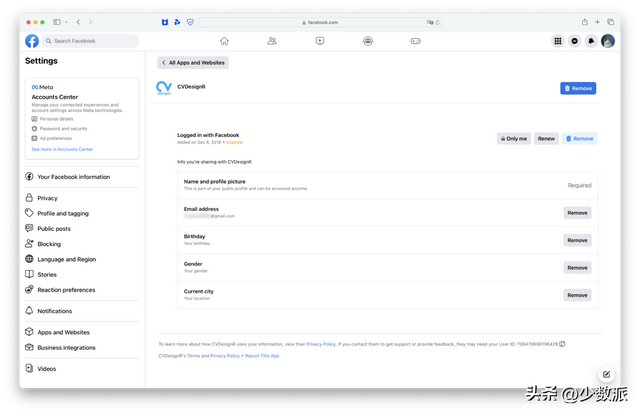Click the Safari address bar
640x414 pixels.
click(320, 22)
